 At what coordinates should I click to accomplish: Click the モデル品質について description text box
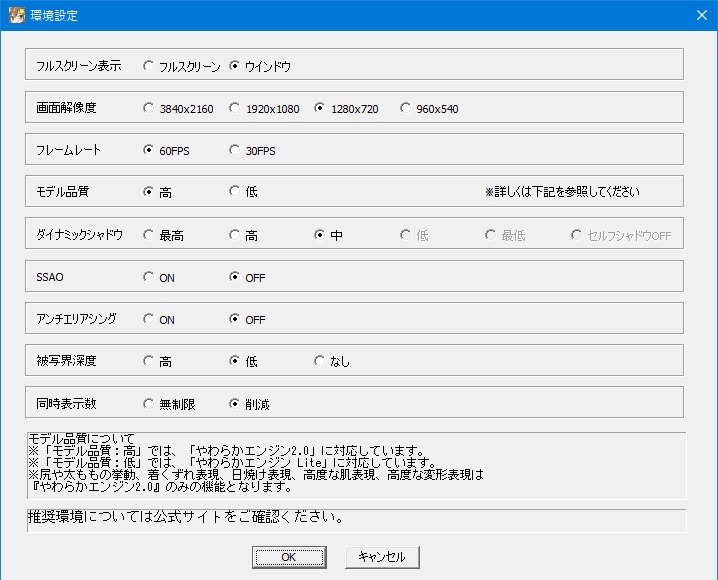tap(357, 465)
